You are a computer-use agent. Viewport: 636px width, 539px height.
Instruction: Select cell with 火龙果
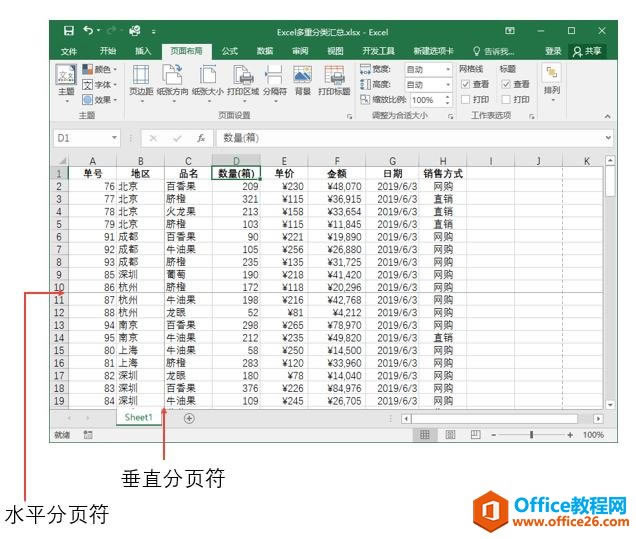(x=188, y=211)
